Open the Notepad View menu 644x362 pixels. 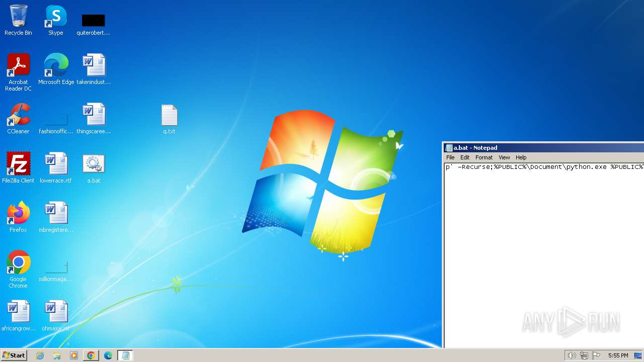504,157
